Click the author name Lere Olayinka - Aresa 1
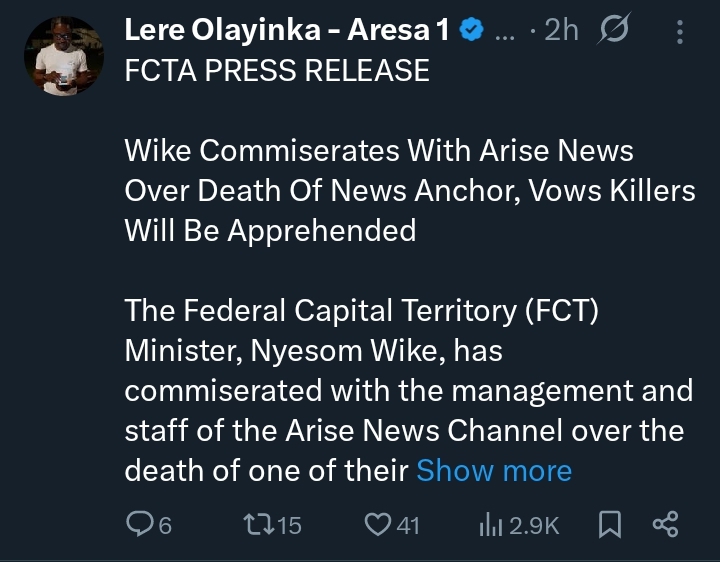 click(x=286, y=30)
